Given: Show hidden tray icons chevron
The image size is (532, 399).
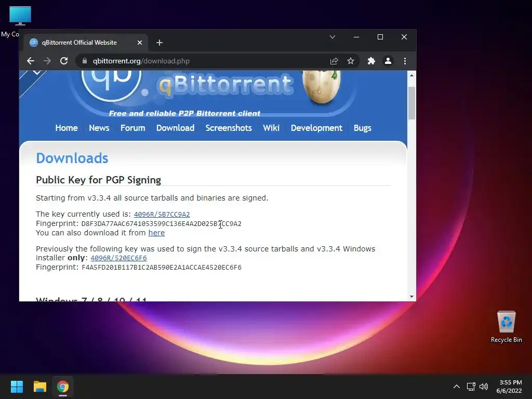Looking at the screenshot, I should (457, 387).
